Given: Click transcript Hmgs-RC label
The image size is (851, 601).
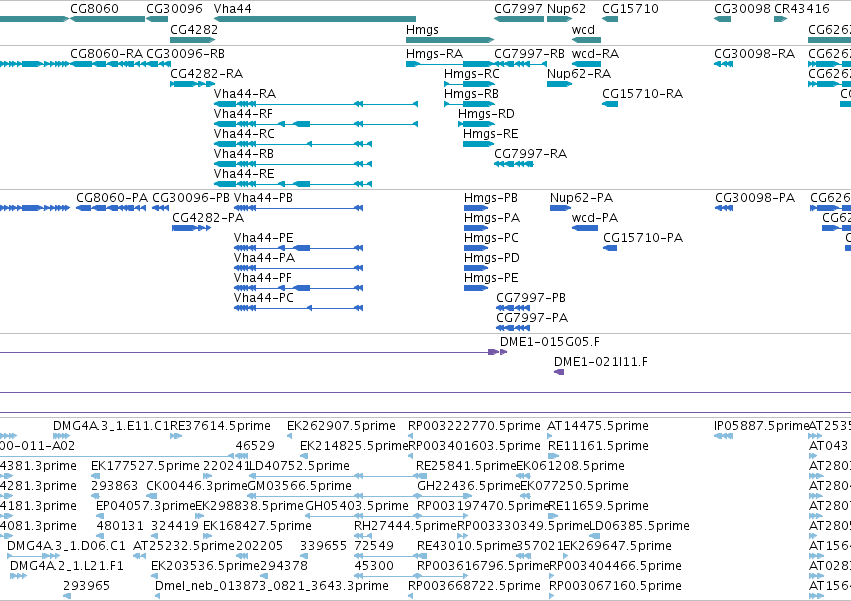Looking at the screenshot, I should coord(472,74).
